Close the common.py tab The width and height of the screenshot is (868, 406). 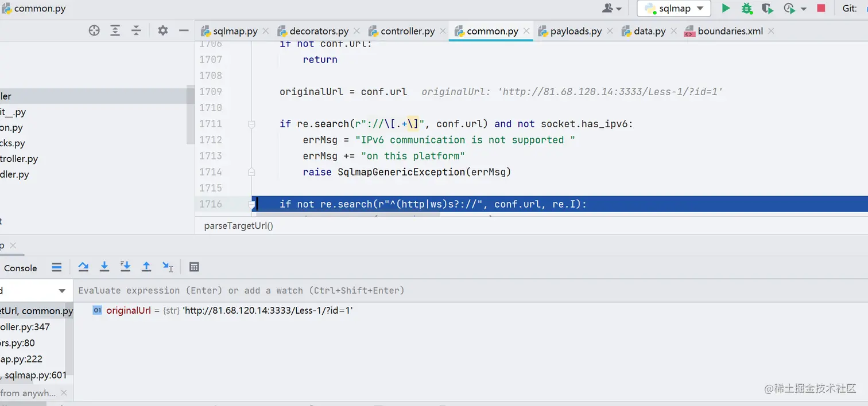(527, 31)
